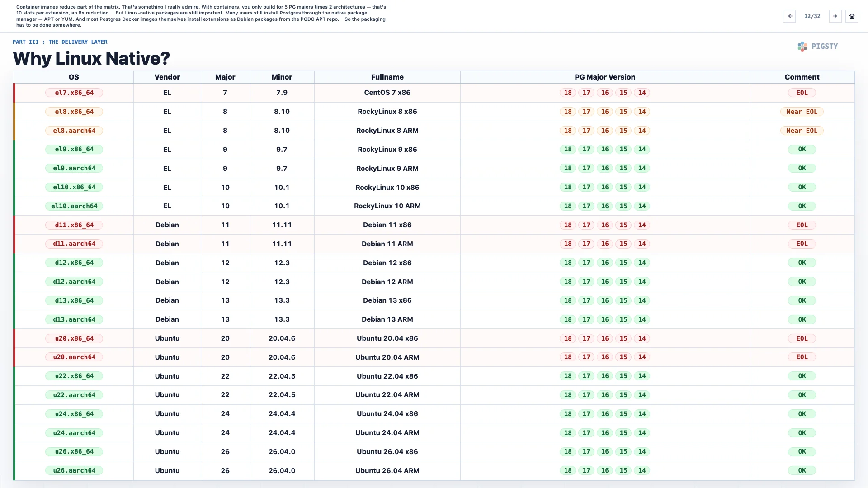Click the u20.aarch64 OS badge
This screenshot has width=868, height=488.
[74, 357]
